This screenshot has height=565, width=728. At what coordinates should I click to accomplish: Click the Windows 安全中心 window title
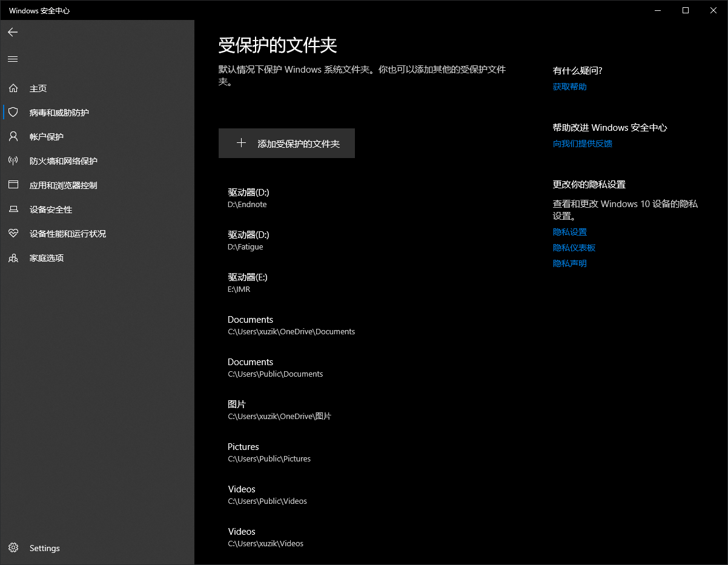click(x=39, y=11)
